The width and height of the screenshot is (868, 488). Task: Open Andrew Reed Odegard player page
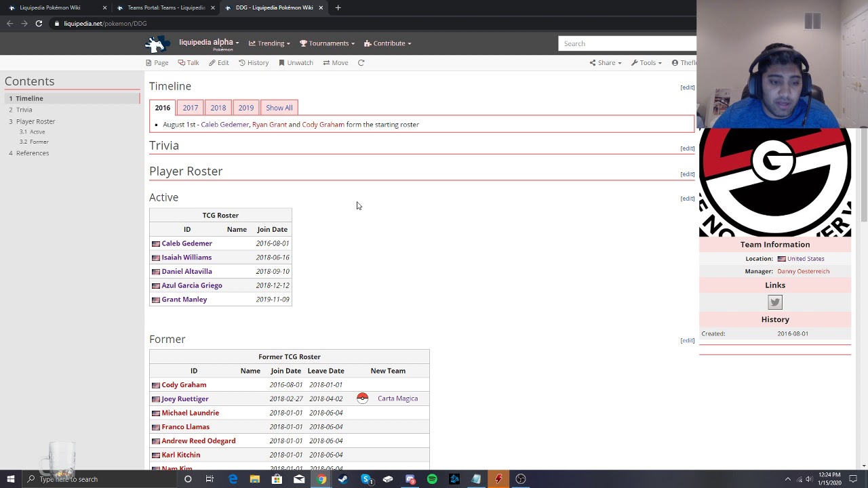(x=198, y=441)
